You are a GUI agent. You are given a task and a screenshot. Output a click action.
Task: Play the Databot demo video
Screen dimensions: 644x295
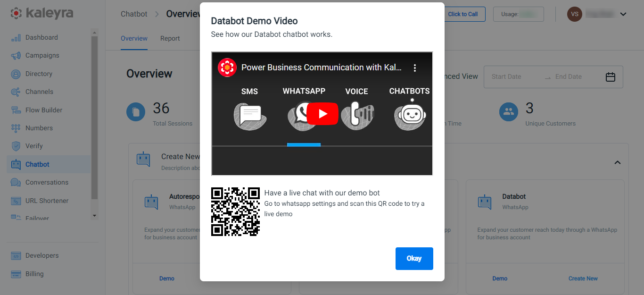322,114
